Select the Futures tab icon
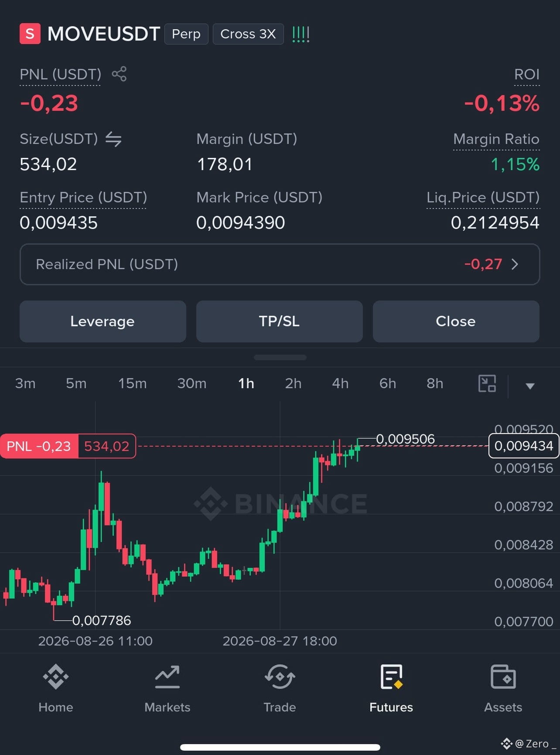The height and width of the screenshot is (755, 560). click(391, 677)
